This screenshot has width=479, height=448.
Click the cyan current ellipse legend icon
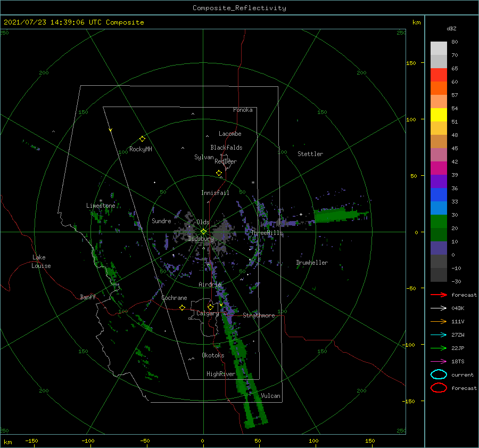tap(439, 374)
